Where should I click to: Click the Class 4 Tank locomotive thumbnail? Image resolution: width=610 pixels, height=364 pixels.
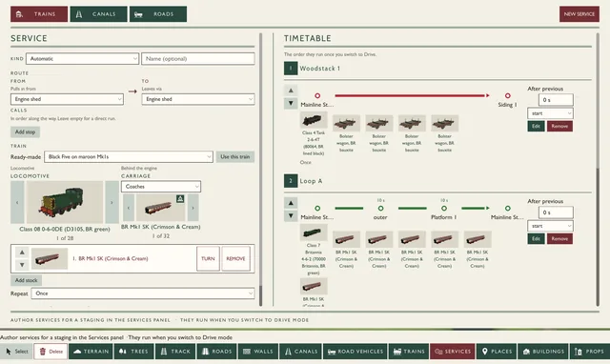pyautogui.click(x=314, y=120)
